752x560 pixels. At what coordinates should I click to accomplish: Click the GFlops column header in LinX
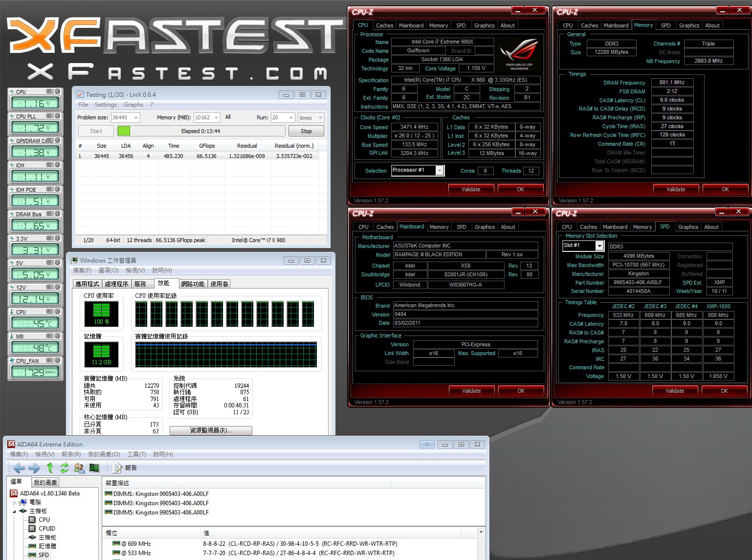207,146
